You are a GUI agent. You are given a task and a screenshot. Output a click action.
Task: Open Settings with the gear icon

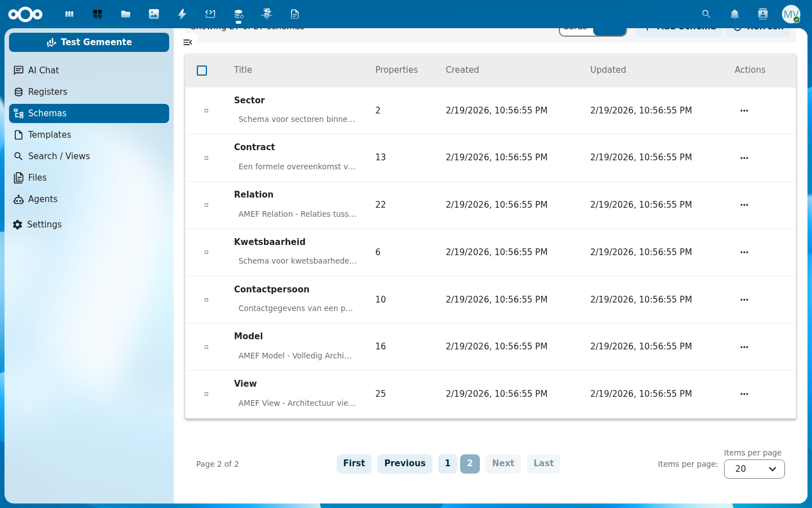click(18, 225)
